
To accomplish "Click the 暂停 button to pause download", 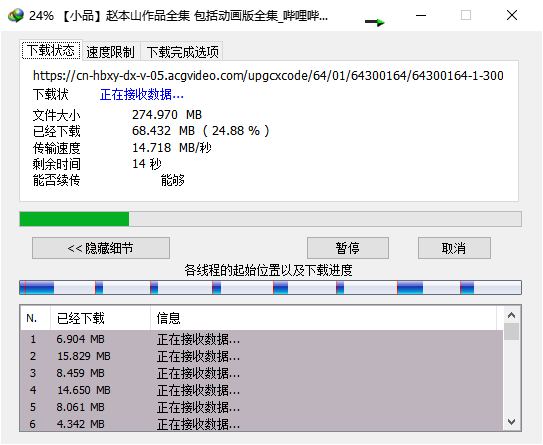I will click(348, 248).
